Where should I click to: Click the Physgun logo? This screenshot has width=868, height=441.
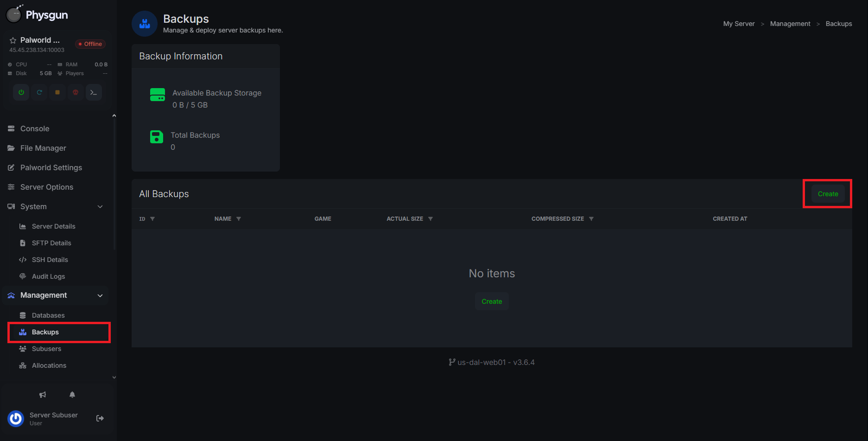pyautogui.click(x=38, y=15)
